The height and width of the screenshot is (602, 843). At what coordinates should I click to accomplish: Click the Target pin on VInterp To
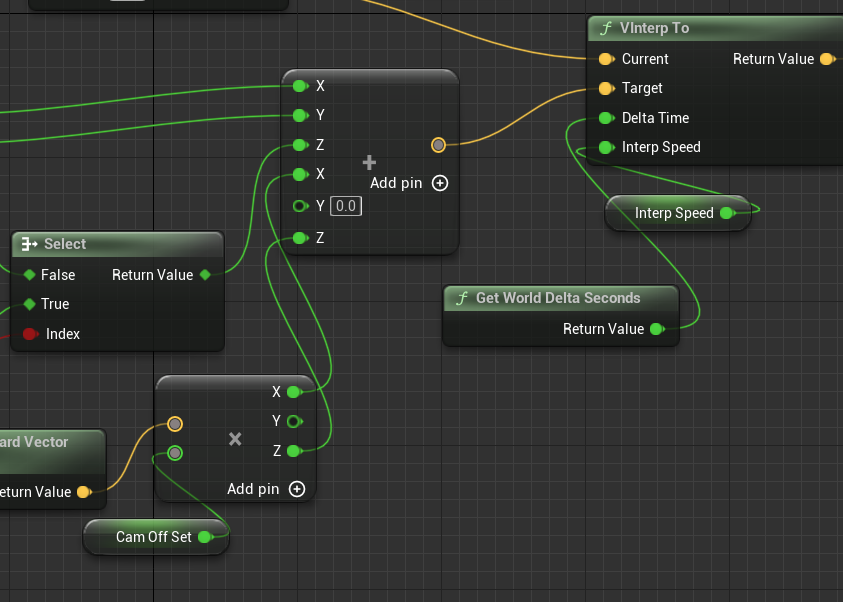(606, 88)
